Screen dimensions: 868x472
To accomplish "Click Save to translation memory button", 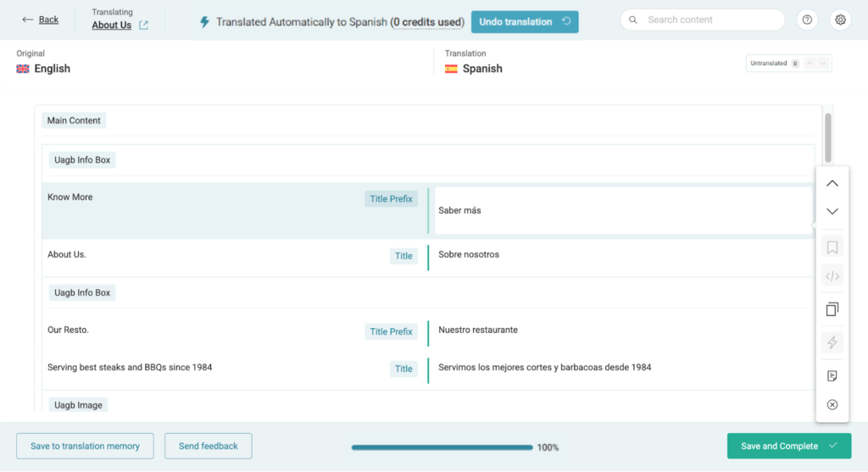I will click(85, 446).
